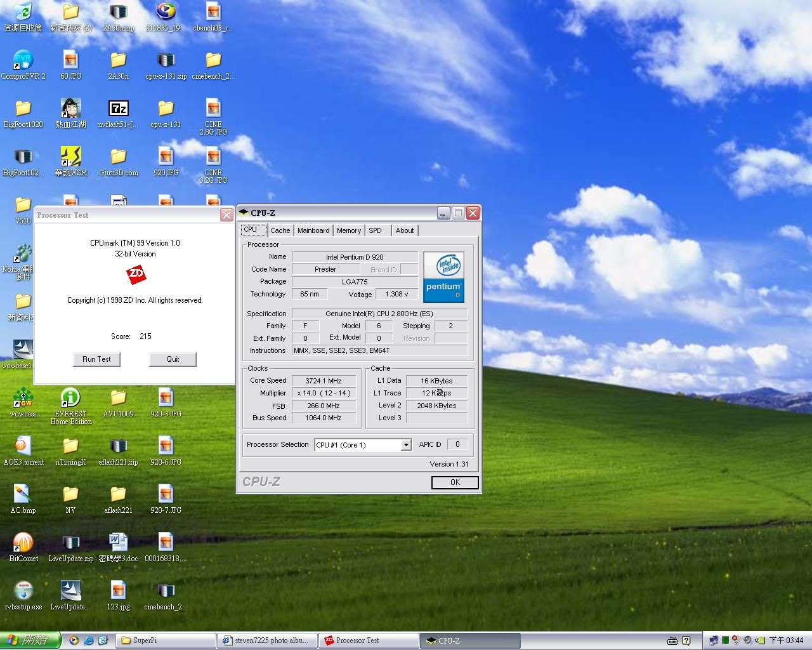The width and height of the screenshot is (812, 650).
Task: Select the 華義WSM shortcut icon
Action: [70, 161]
